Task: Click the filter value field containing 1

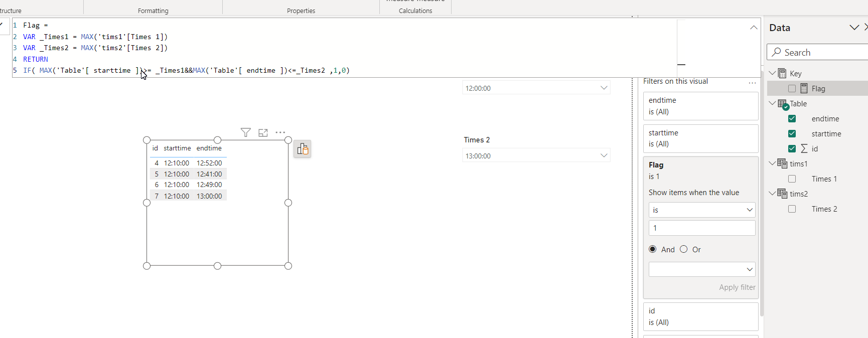Action: [x=702, y=228]
